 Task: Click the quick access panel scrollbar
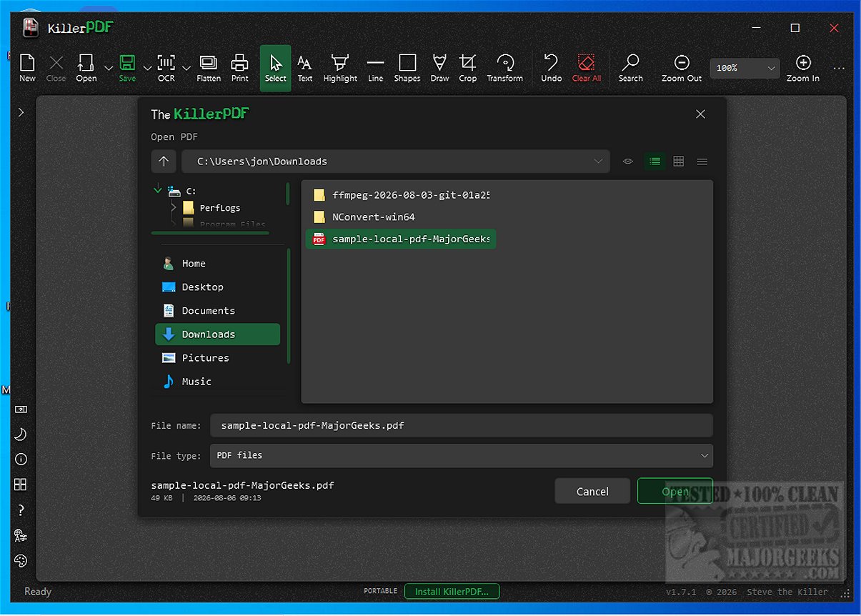coord(289,306)
